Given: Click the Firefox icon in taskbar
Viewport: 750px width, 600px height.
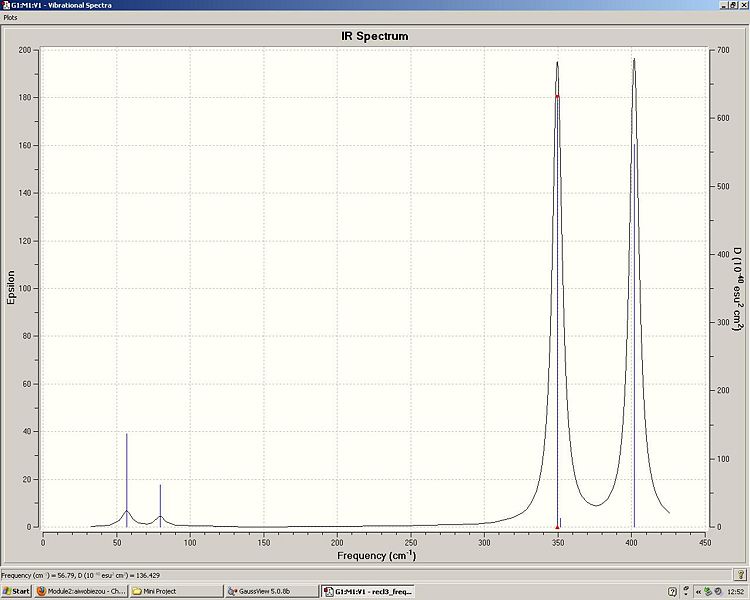Looking at the screenshot, I should point(41,591).
